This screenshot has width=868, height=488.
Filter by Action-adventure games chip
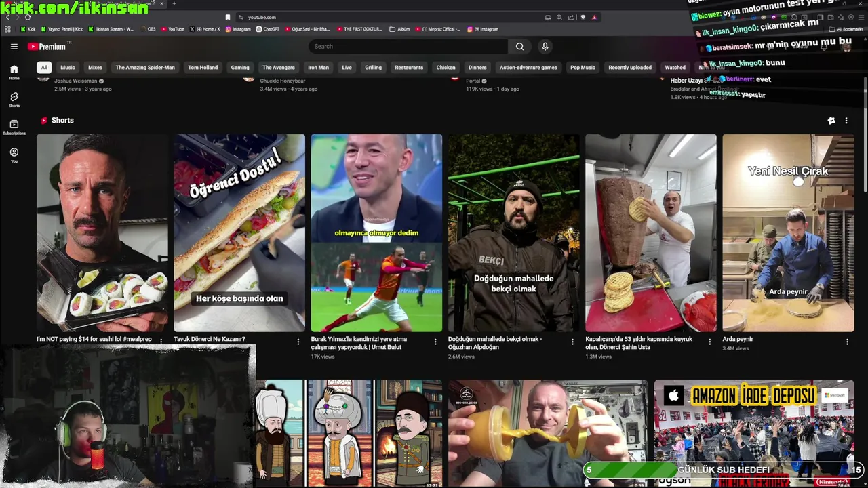click(x=528, y=68)
